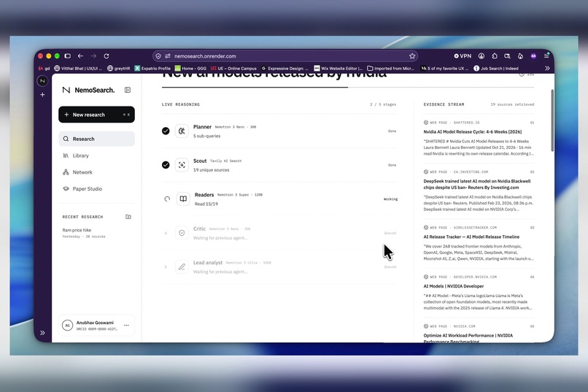588x392 pixels.
Task: Click the research progress bar under title
Action: pyautogui.click(x=348, y=88)
